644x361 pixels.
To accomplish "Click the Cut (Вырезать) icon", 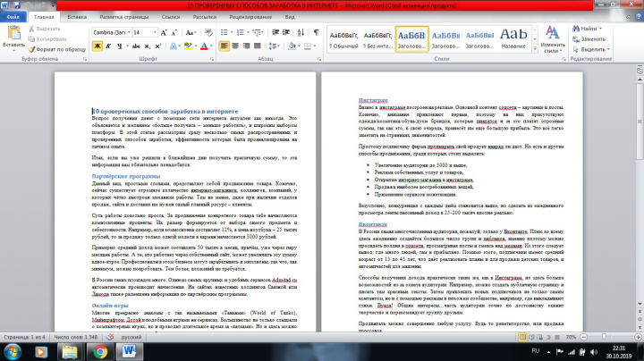I will tap(31, 29).
